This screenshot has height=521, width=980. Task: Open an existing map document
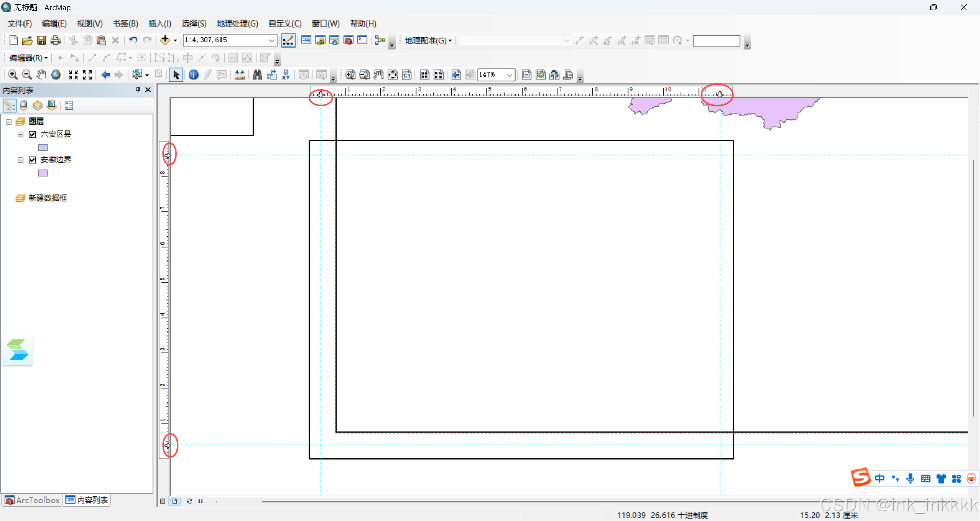click(x=28, y=40)
